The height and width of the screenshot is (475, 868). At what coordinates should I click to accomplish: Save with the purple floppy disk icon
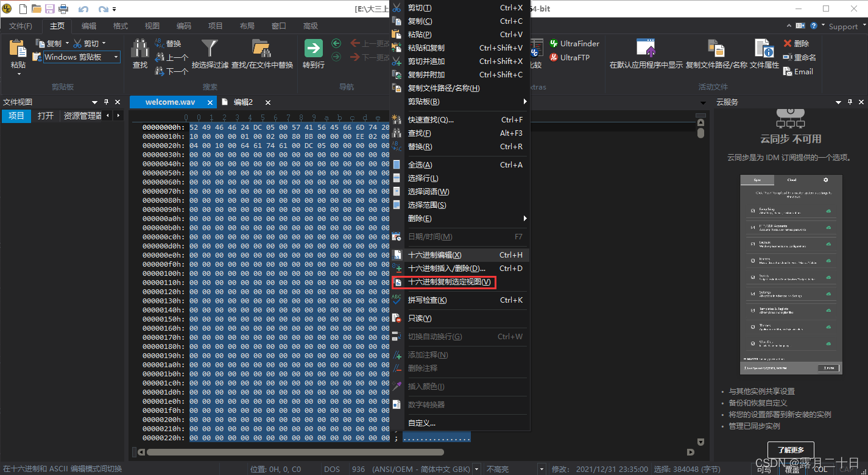50,9
